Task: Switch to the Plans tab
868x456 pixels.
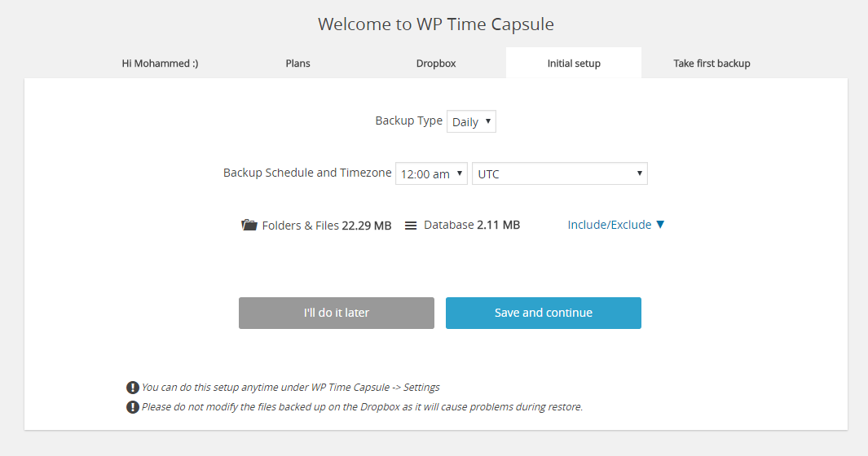Action: tap(297, 63)
